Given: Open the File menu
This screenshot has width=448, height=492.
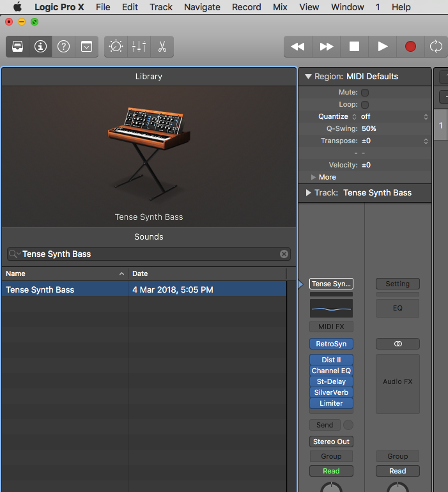Looking at the screenshot, I should coord(103,7).
